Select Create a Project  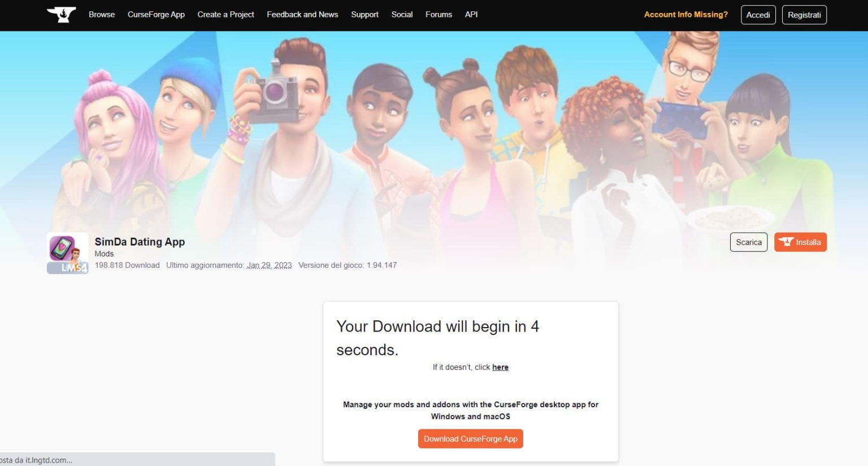225,15
